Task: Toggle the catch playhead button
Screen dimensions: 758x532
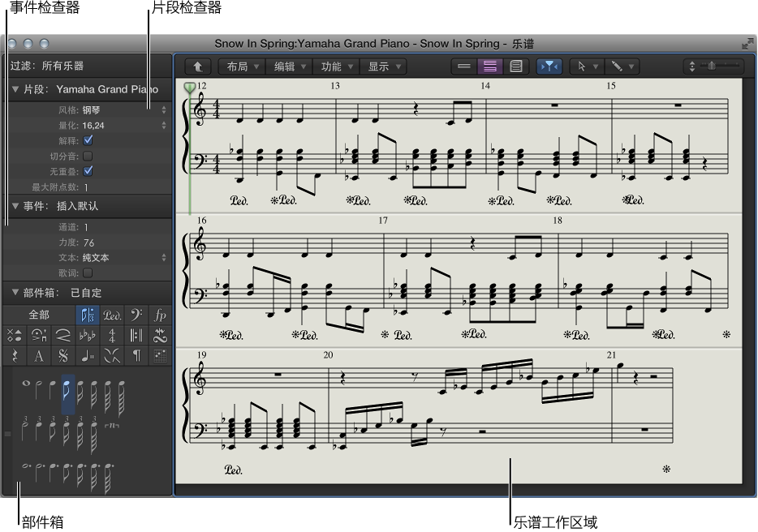Action: [549, 66]
